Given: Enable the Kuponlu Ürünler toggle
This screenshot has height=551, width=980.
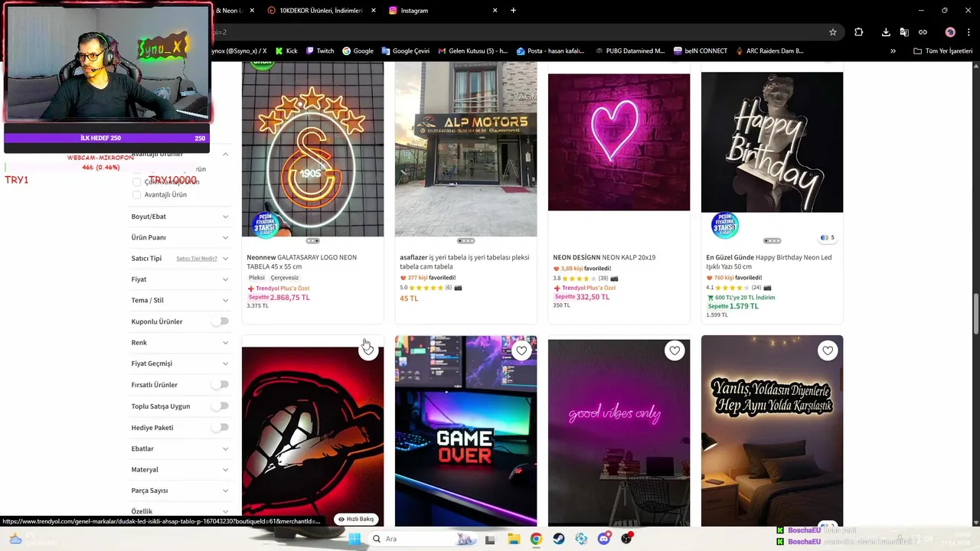Looking at the screenshot, I should pos(220,321).
